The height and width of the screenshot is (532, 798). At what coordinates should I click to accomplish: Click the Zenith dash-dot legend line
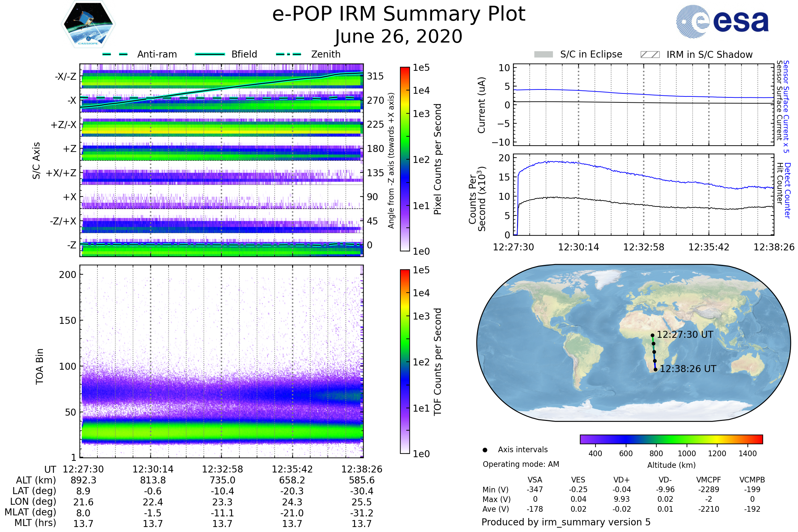pyautogui.click(x=289, y=54)
